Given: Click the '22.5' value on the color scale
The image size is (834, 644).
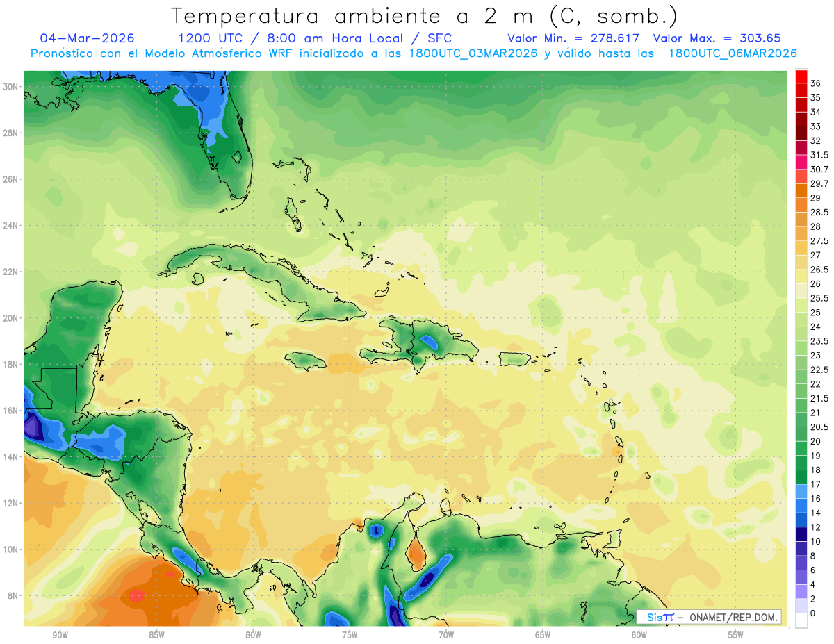Looking at the screenshot, I should click(x=819, y=370).
